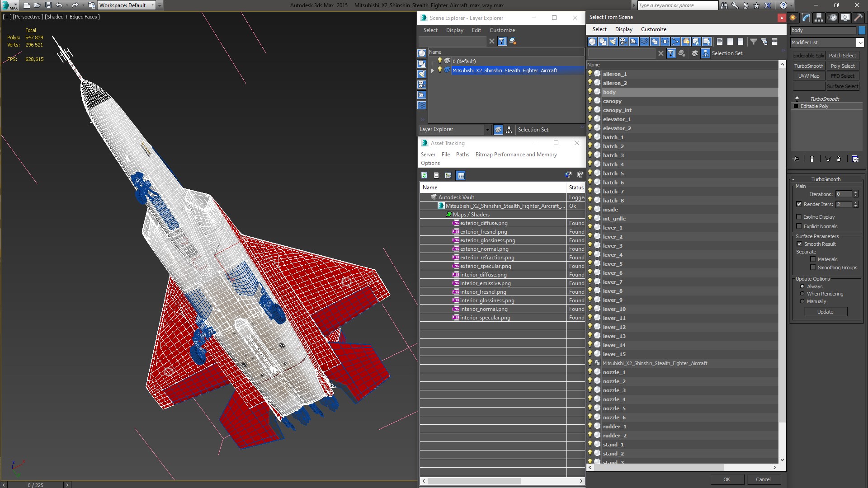868x488 pixels.
Task: Toggle Display Cameras filter icon
Action: tap(623, 42)
